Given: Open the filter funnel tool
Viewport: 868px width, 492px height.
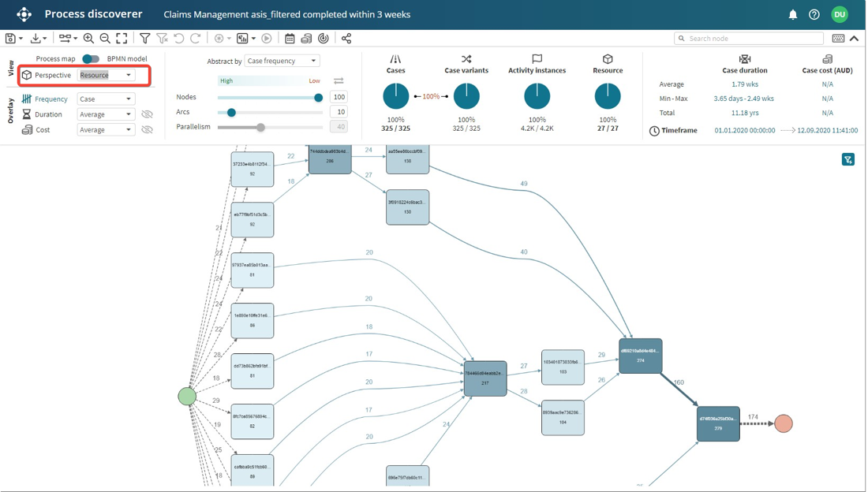Looking at the screenshot, I should coord(145,38).
